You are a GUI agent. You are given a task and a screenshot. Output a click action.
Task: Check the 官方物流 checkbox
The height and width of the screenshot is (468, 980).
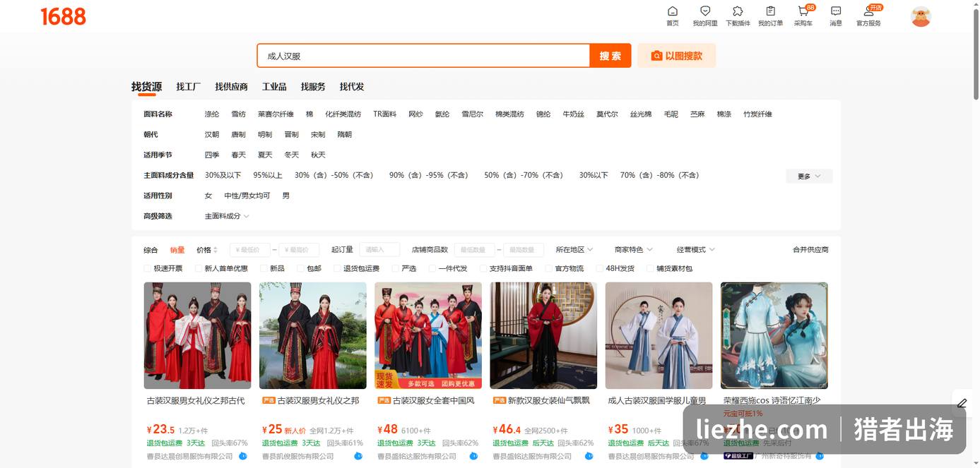click(x=548, y=268)
